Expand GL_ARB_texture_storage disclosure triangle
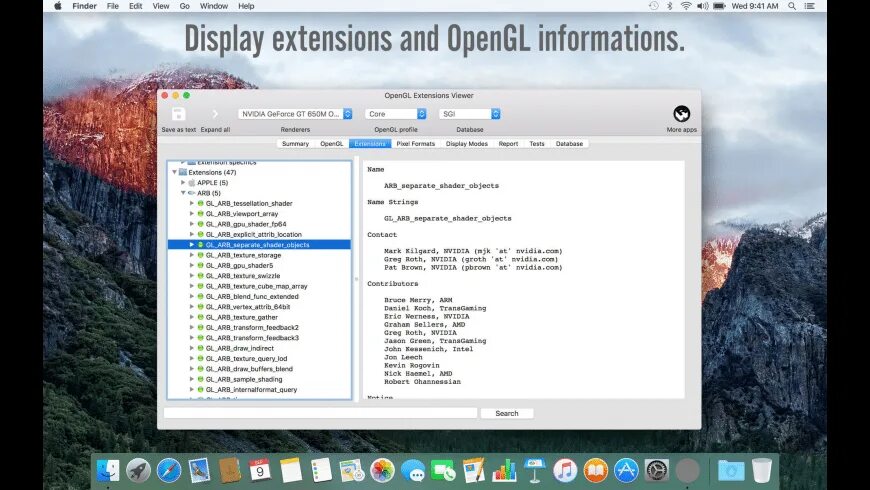This screenshot has height=490, width=870. (192, 255)
